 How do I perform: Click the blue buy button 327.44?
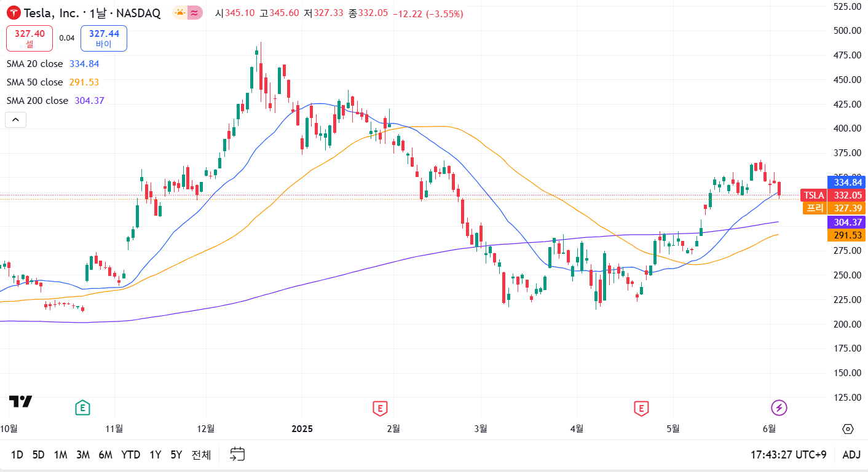click(x=104, y=38)
